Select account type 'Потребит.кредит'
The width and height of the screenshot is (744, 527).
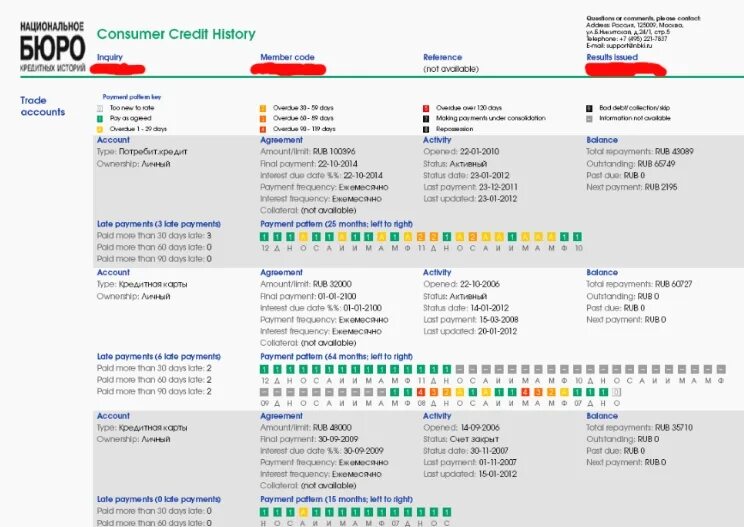pos(153,152)
